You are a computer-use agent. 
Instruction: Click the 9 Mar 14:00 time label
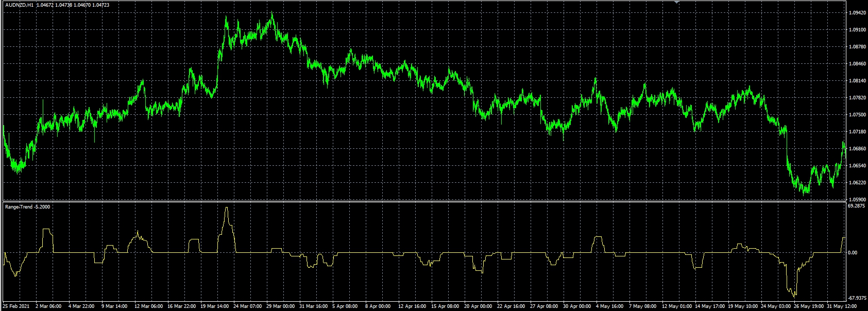pos(115,306)
